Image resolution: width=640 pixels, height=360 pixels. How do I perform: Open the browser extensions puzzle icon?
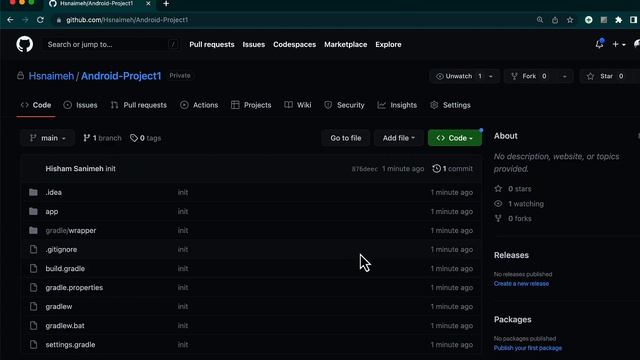pos(618,20)
